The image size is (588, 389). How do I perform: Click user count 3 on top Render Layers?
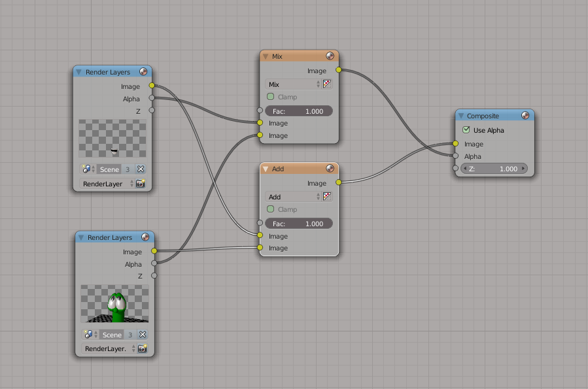[128, 169]
